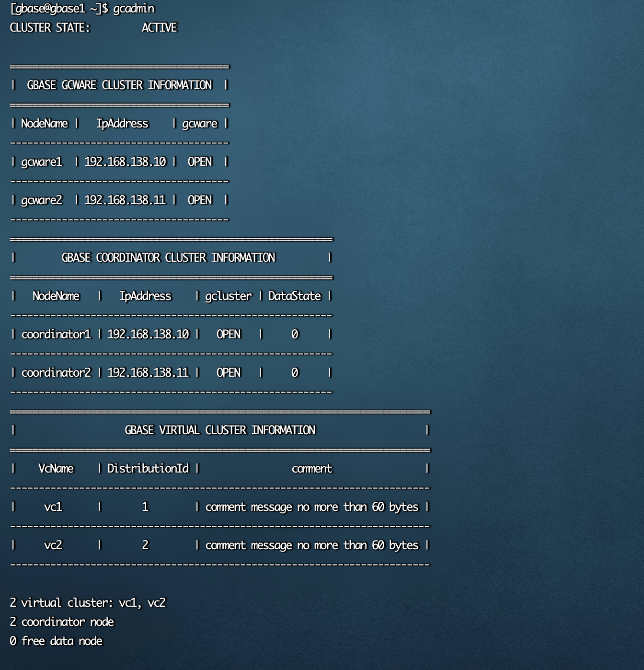
Task: Click the "coordinator1" node name
Action: tap(56, 335)
